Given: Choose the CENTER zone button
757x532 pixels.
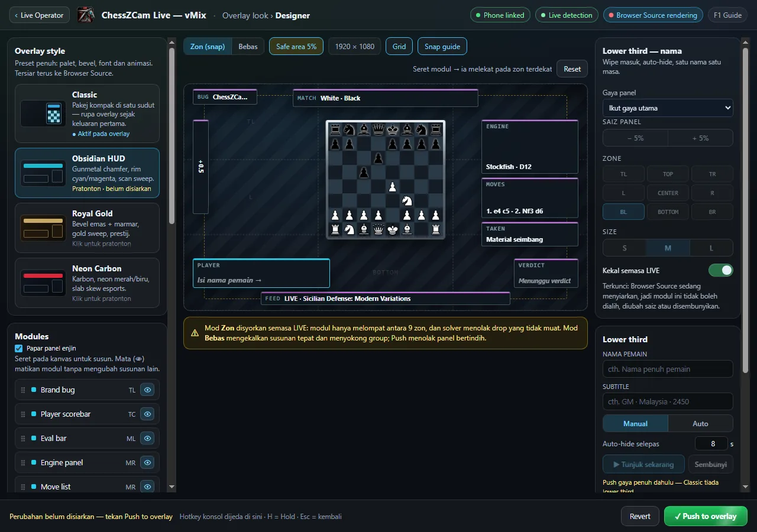Looking at the screenshot, I should click(668, 193).
